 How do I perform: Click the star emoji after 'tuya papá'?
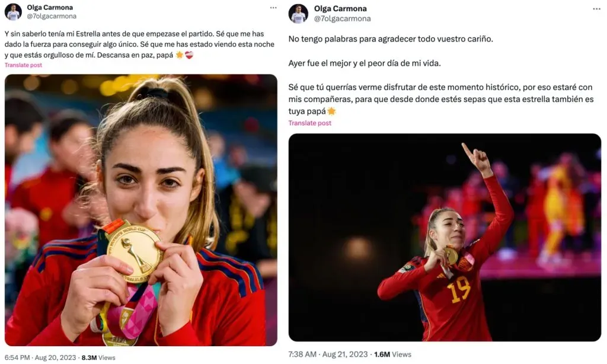click(331, 111)
